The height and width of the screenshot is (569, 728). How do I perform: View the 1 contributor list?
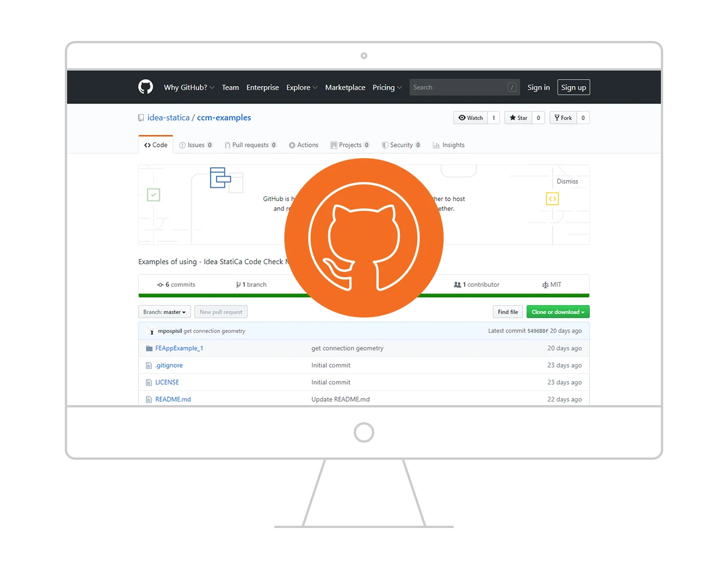pyautogui.click(x=481, y=284)
